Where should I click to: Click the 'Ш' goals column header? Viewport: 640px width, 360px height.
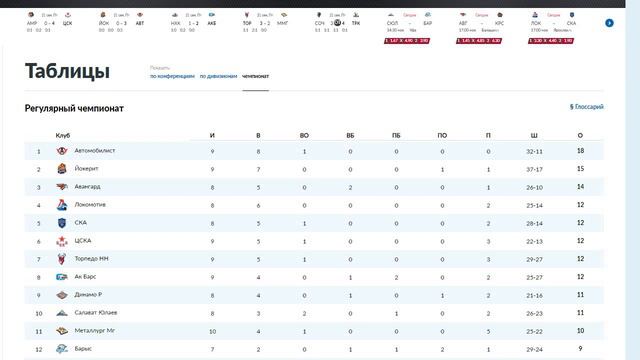[x=534, y=136]
